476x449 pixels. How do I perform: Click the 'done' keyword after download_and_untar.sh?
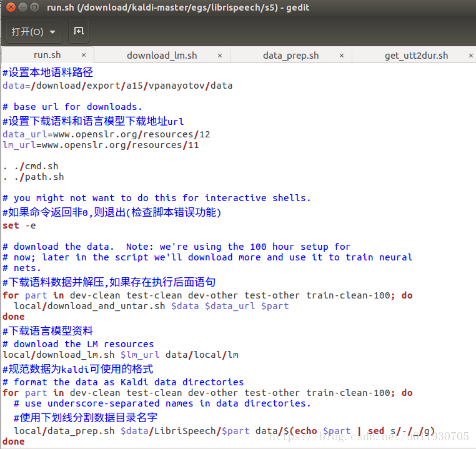(x=13, y=317)
